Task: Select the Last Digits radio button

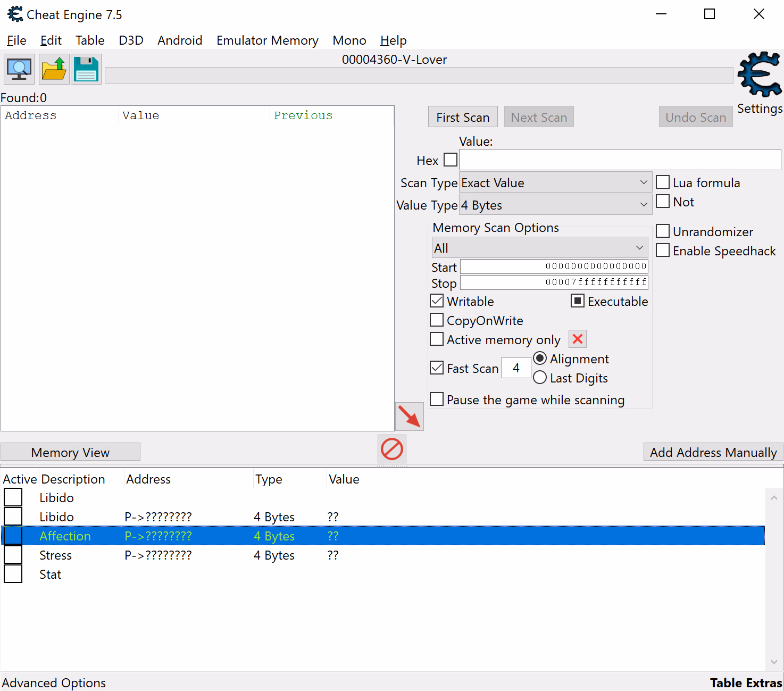Action: tap(540, 378)
